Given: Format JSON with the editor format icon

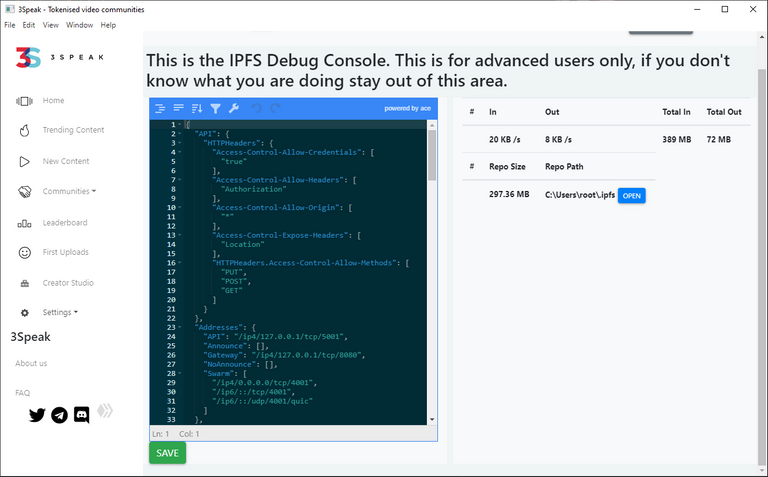Looking at the screenshot, I should 160,109.
